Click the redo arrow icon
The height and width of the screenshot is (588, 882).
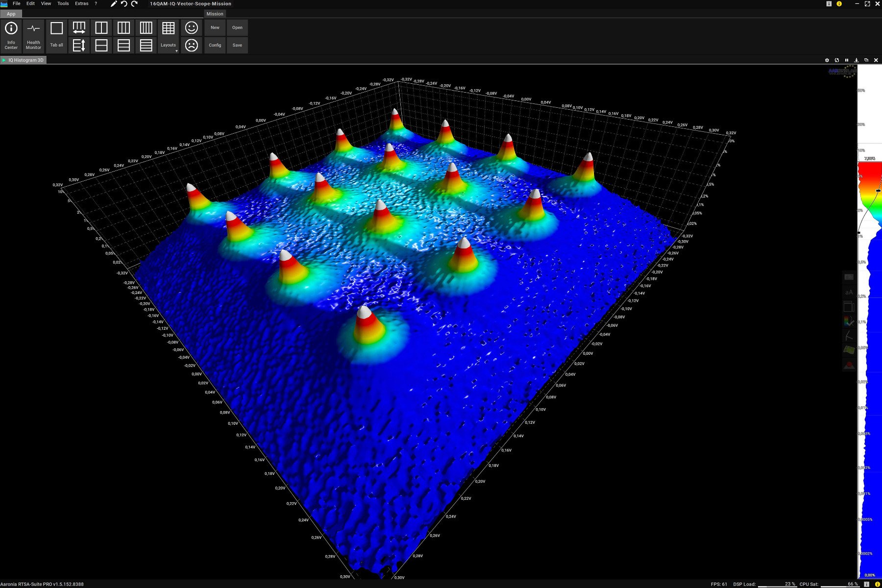[x=134, y=3]
